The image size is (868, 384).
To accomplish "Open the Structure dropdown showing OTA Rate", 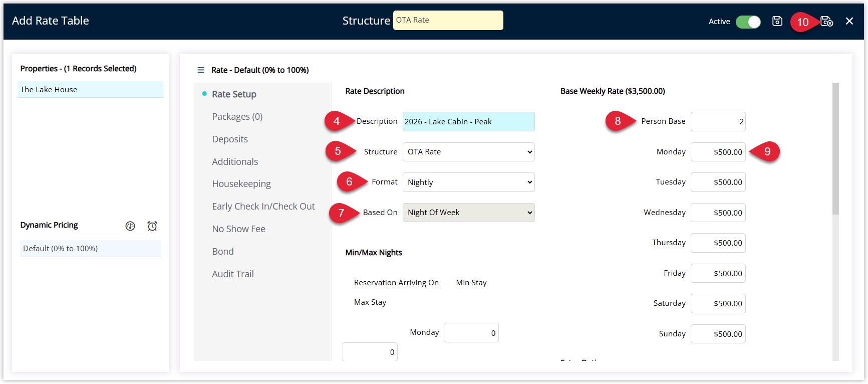I will click(x=468, y=152).
